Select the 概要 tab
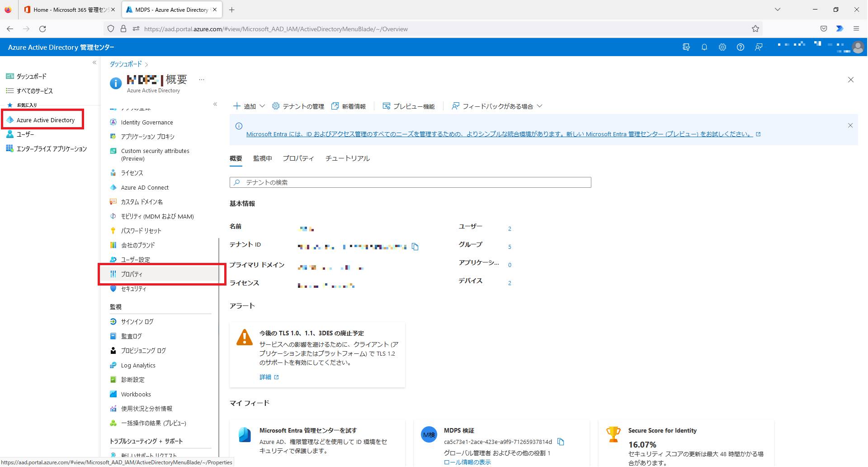This screenshot has width=868, height=467. pos(236,158)
